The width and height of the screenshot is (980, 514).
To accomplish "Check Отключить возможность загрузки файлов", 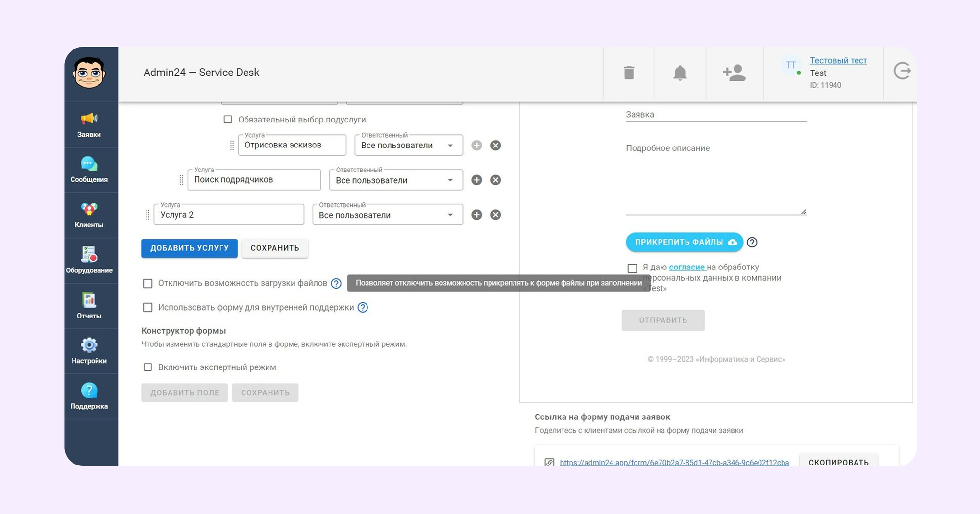I will (x=147, y=283).
